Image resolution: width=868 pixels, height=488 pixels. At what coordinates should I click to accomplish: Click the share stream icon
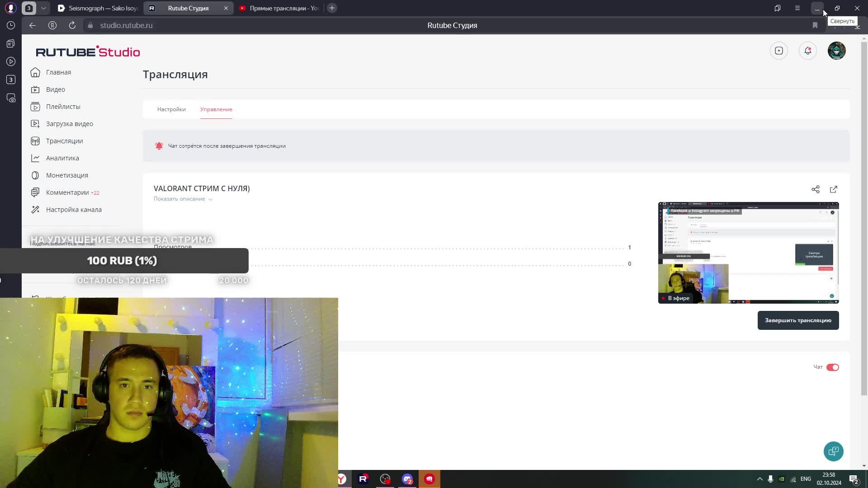pyautogui.click(x=815, y=189)
